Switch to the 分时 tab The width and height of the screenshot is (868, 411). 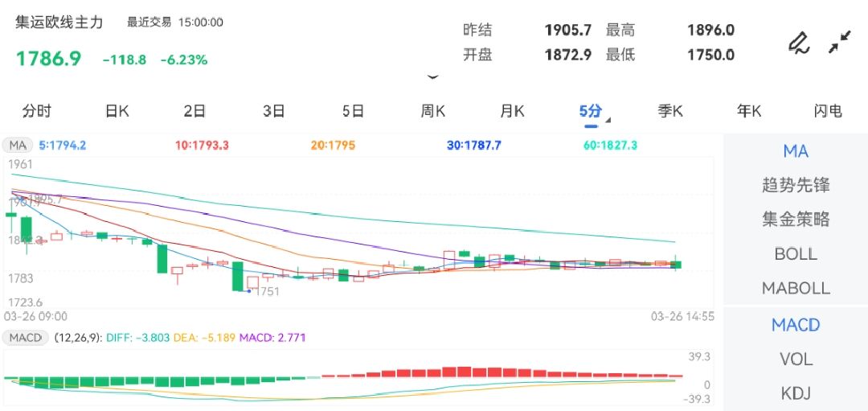point(37,112)
